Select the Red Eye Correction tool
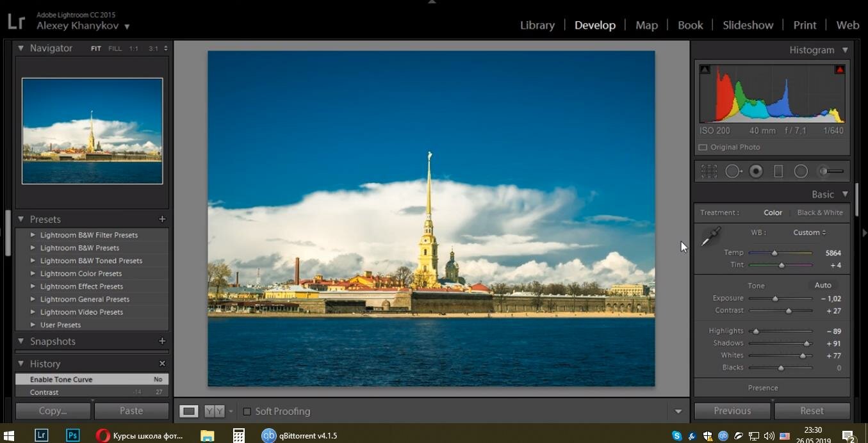This screenshot has height=443, width=868. pyautogui.click(x=757, y=171)
